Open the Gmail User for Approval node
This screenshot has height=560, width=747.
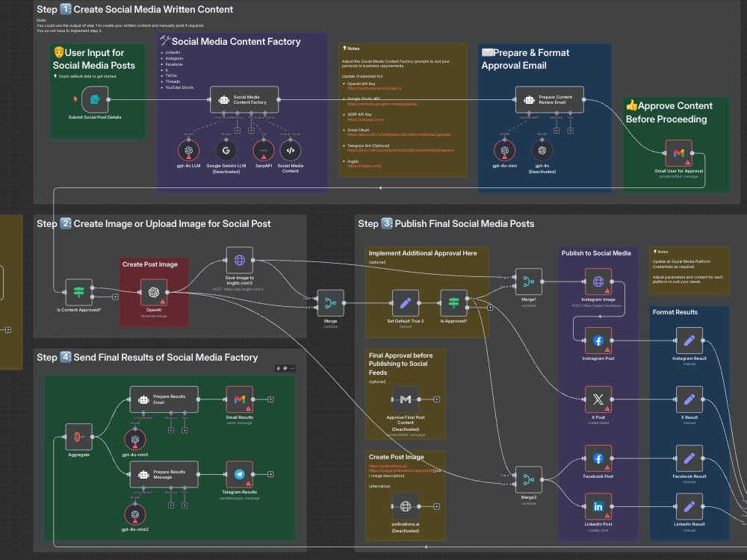679,153
